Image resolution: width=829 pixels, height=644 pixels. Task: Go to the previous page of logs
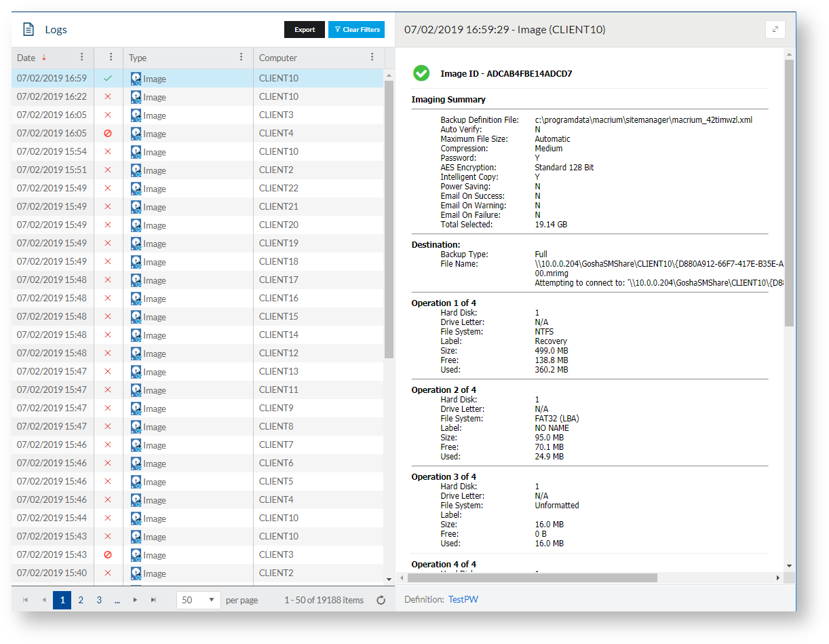pos(44,600)
